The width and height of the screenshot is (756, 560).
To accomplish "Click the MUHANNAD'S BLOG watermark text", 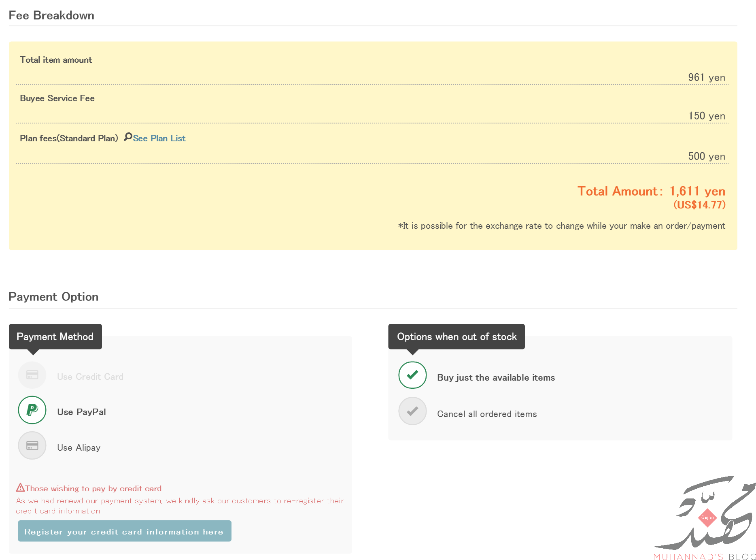I will pos(704,557).
